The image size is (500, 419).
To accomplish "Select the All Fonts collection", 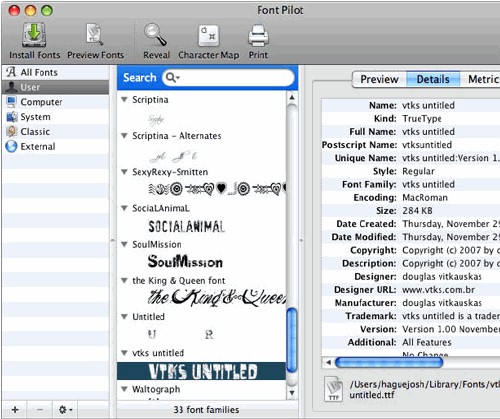I will 55,72.
